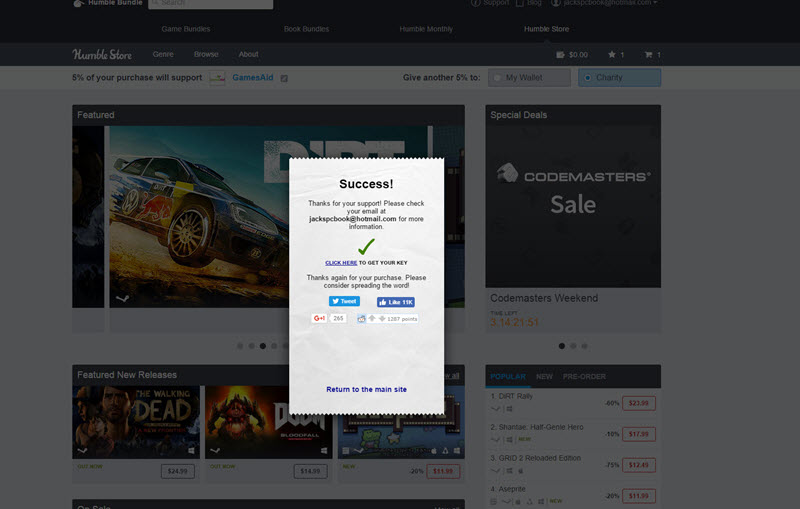Upvote on the Reddit widget
Image resolution: width=800 pixels, height=509 pixels.
pos(372,318)
